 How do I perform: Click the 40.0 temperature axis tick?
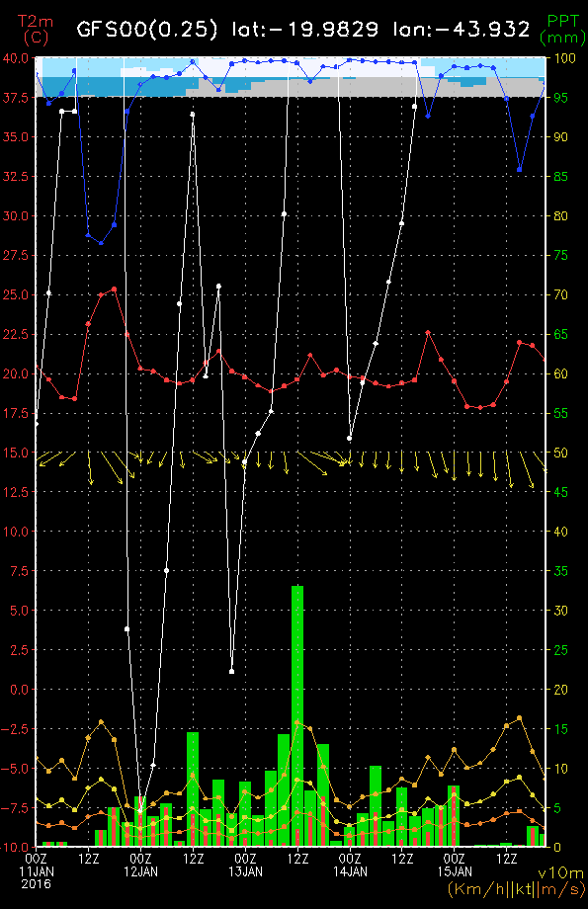(16, 58)
